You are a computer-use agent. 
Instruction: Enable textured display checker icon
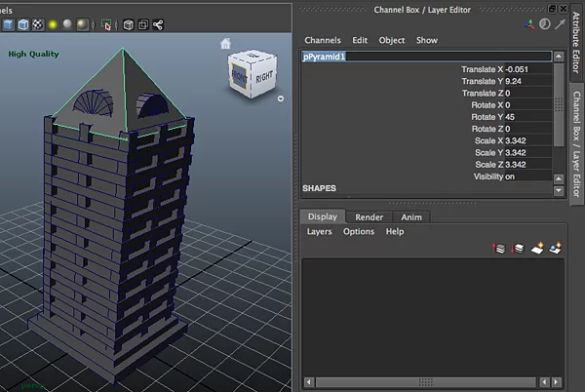38,25
